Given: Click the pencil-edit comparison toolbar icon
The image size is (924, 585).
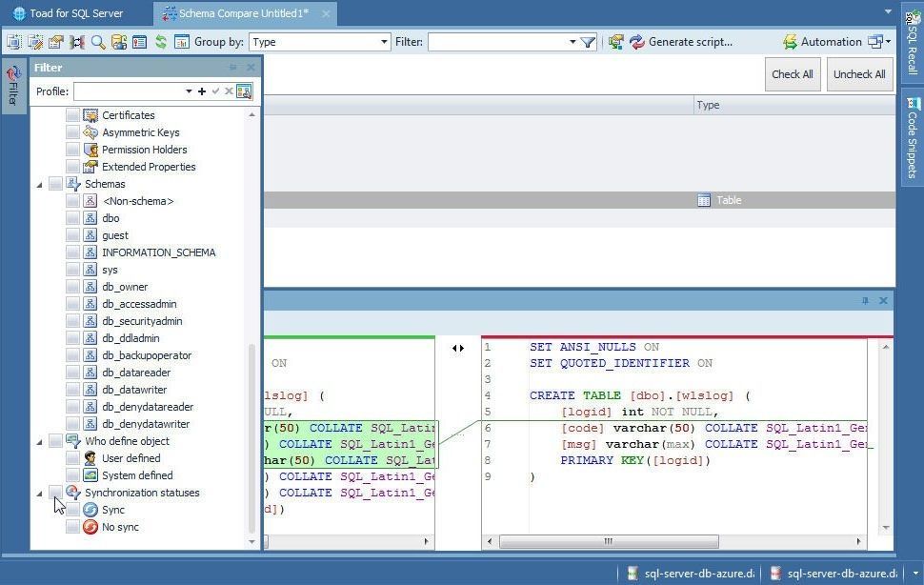Looking at the screenshot, I should tap(35, 42).
